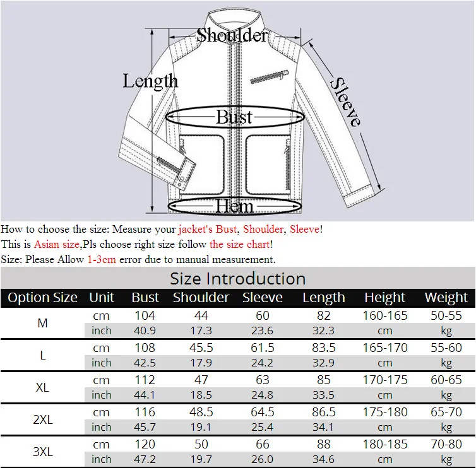Click the M shoulder value 44
This screenshot has height=468, width=476.
[x=201, y=315]
